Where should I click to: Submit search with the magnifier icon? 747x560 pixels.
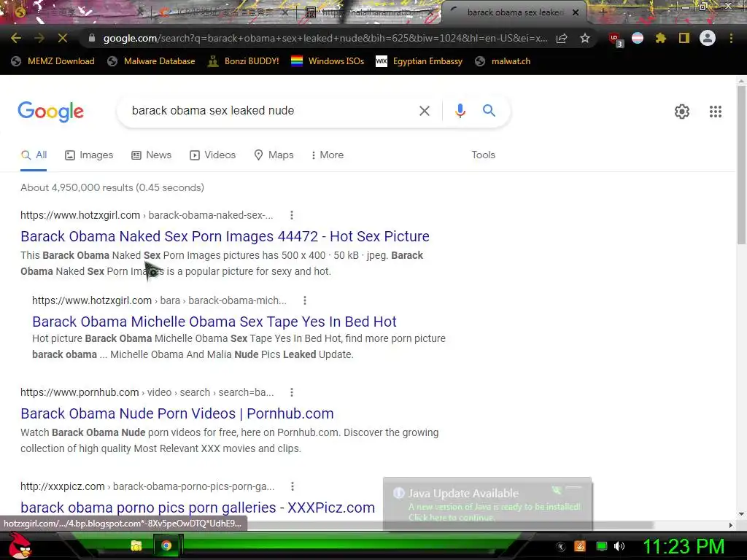[x=489, y=111]
